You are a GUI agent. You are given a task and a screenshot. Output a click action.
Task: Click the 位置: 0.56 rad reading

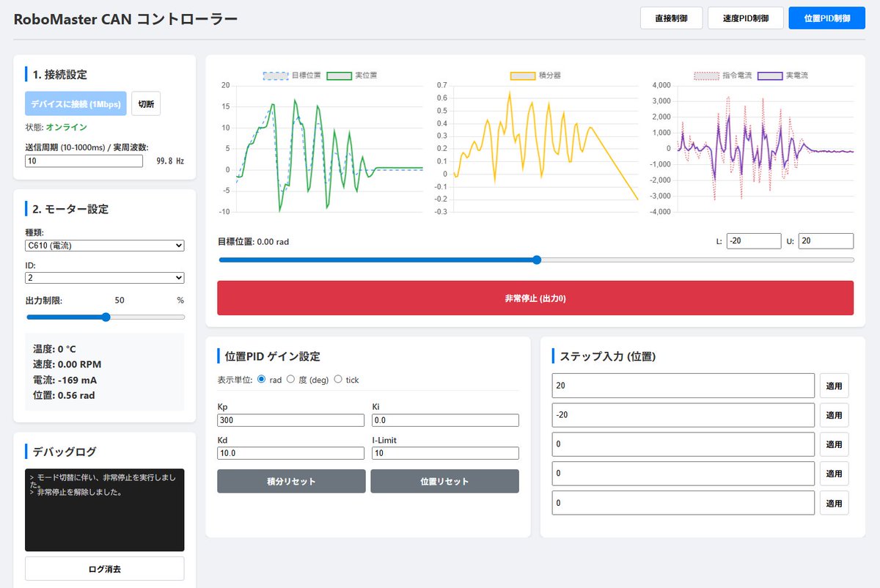(x=64, y=395)
